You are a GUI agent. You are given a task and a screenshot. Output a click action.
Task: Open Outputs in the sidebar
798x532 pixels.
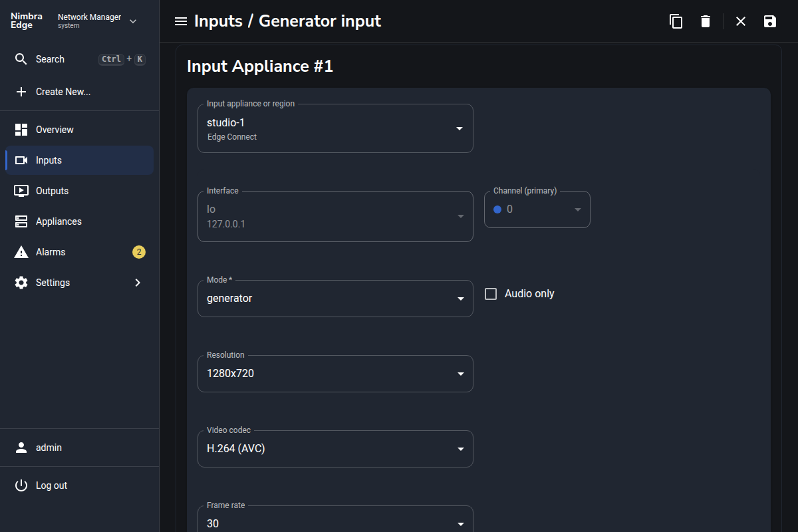[x=79, y=191]
